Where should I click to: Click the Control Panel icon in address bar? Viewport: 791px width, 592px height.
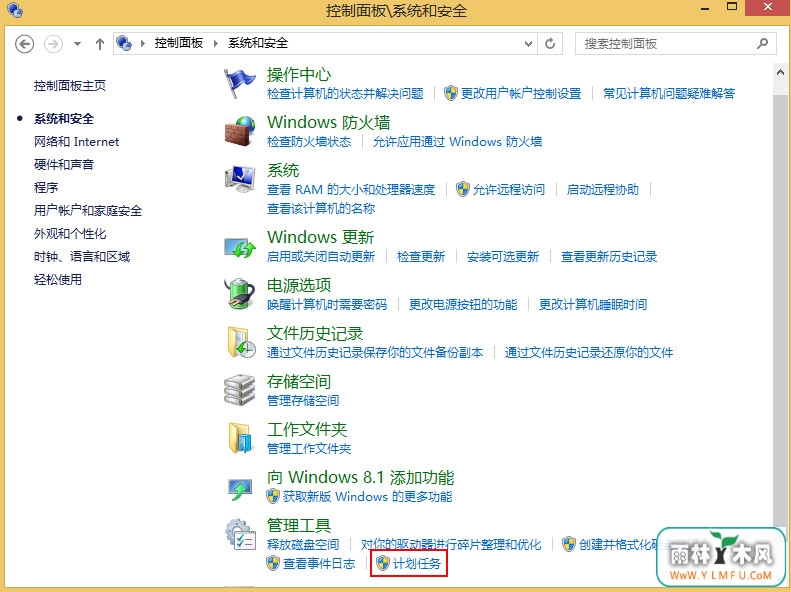coord(124,43)
